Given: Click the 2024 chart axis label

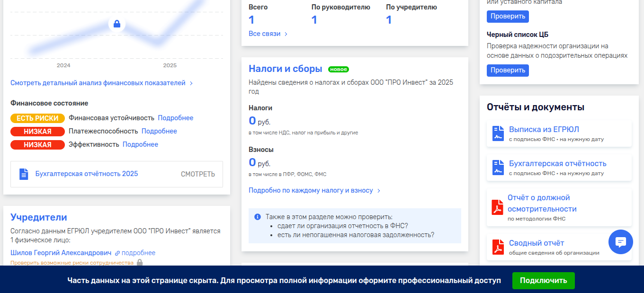Looking at the screenshot, I should point(63,65).
